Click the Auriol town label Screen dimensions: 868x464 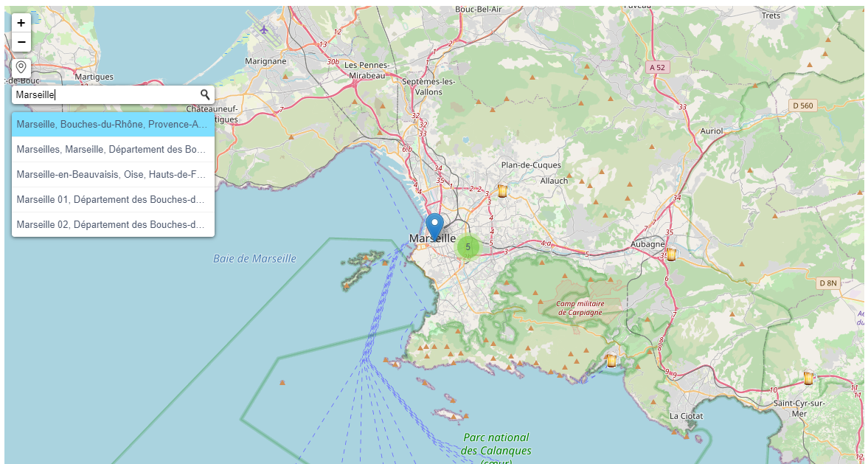712,131
